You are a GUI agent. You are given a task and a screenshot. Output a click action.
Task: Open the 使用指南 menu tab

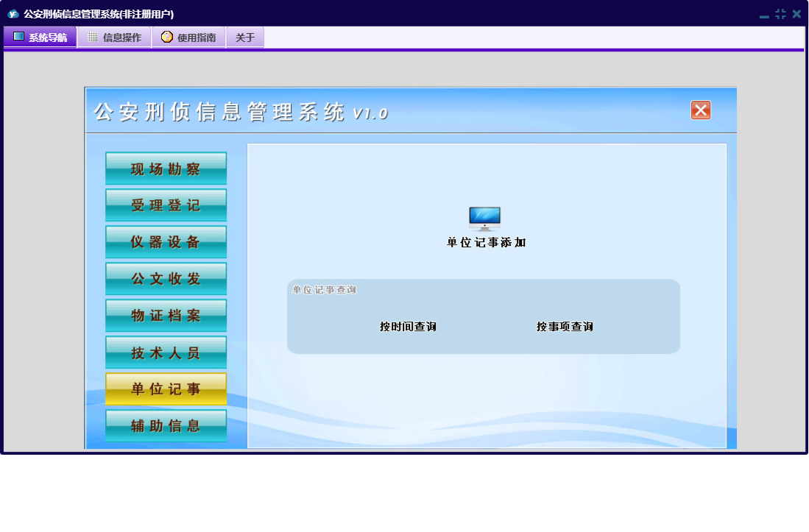189,38
